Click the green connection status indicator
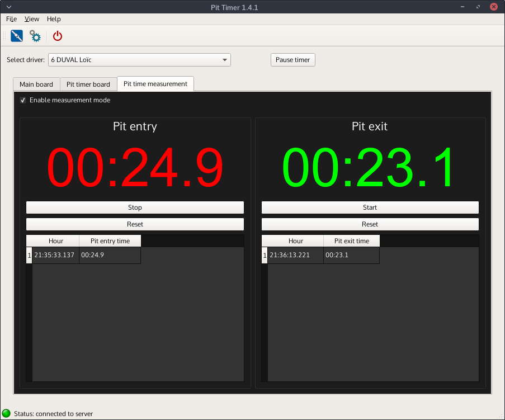The height and width of the screenshot is (420, 505). point(6,413)
